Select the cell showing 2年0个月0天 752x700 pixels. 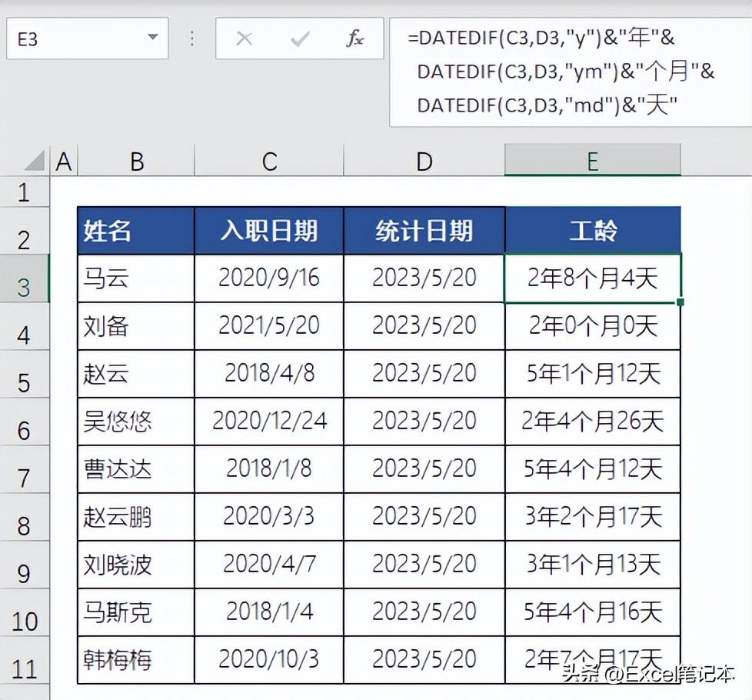(x=593, y=326)
